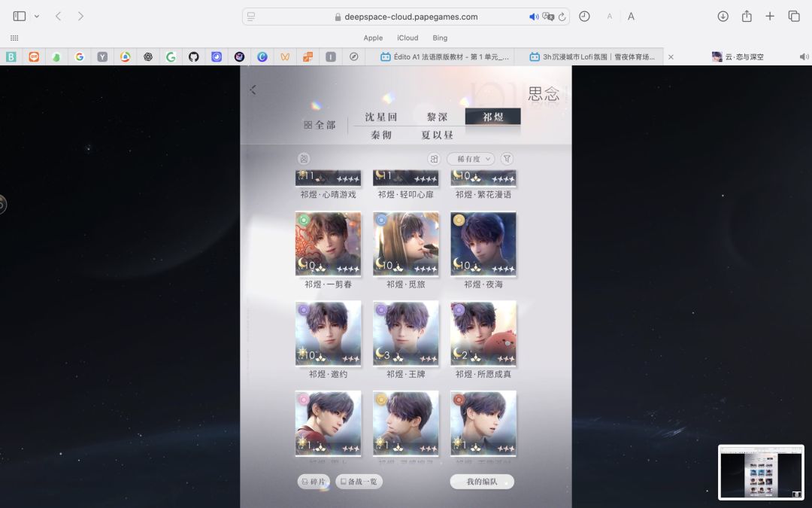Open the screenshot preview thumbnail
Viewport: 812px width, 508px height.
coord(761,472)
